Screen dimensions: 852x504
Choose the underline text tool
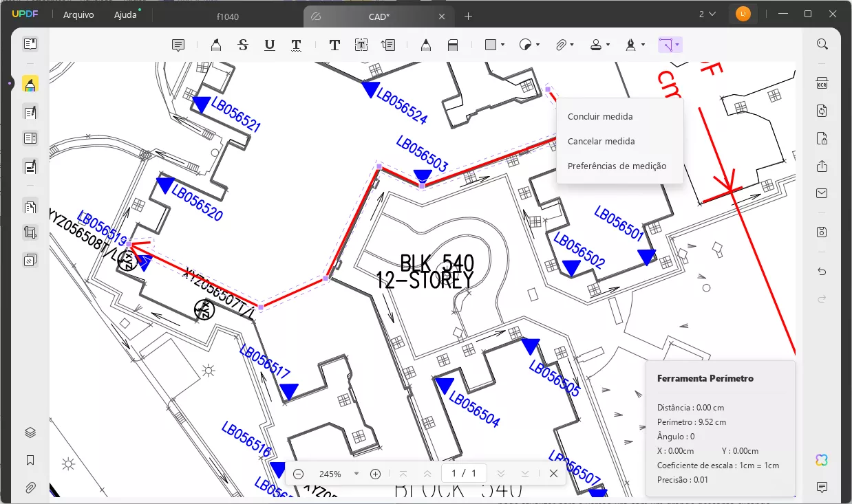point(270,45)
